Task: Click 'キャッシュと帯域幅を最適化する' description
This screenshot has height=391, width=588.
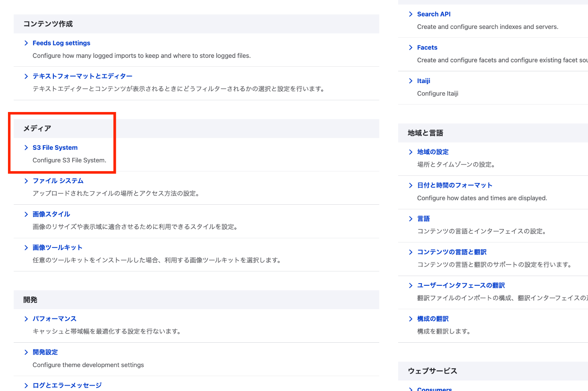Action: [x=107, y=331]
